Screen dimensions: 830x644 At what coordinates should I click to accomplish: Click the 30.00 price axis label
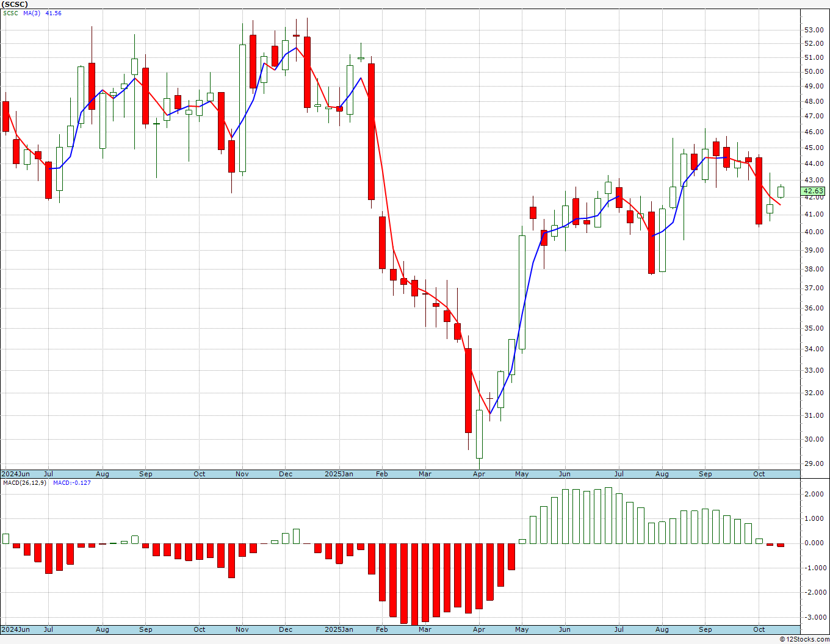tap(814, 440)
